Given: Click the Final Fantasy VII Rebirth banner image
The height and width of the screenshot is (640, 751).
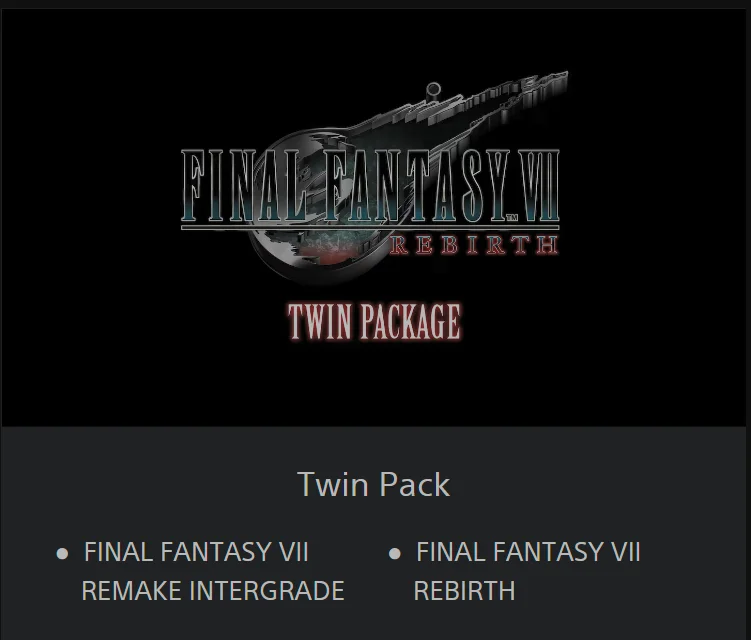Looking at the screenshot, I should coord(374,217).
